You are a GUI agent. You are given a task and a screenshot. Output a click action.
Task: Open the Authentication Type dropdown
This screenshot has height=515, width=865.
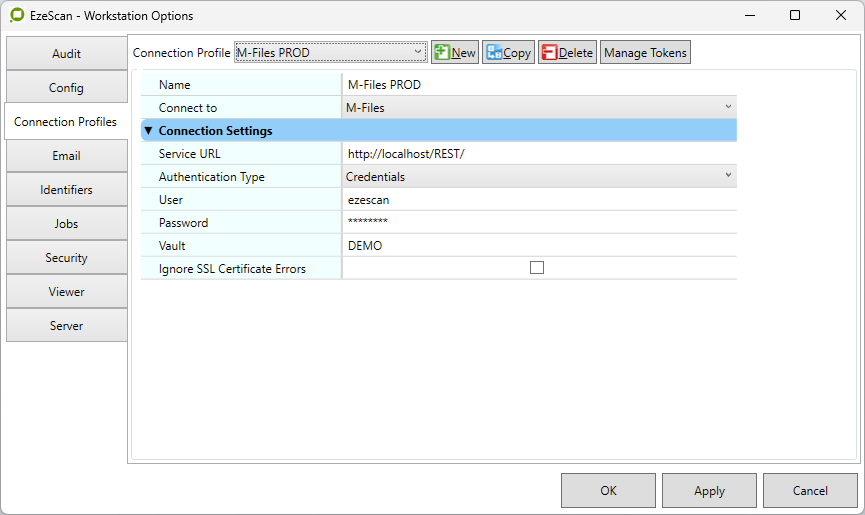tap(538, 177)
